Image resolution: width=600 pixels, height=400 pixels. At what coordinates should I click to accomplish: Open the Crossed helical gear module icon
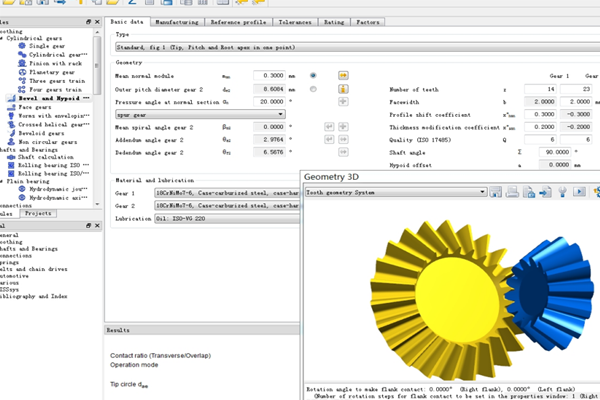[11, 124]
